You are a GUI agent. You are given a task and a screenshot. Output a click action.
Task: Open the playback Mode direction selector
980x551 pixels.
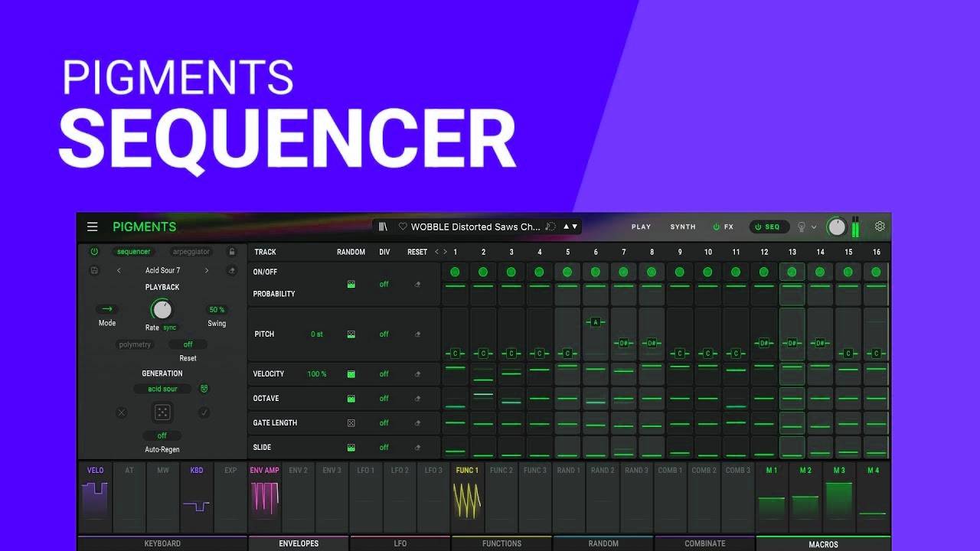[x=107, y=309]
